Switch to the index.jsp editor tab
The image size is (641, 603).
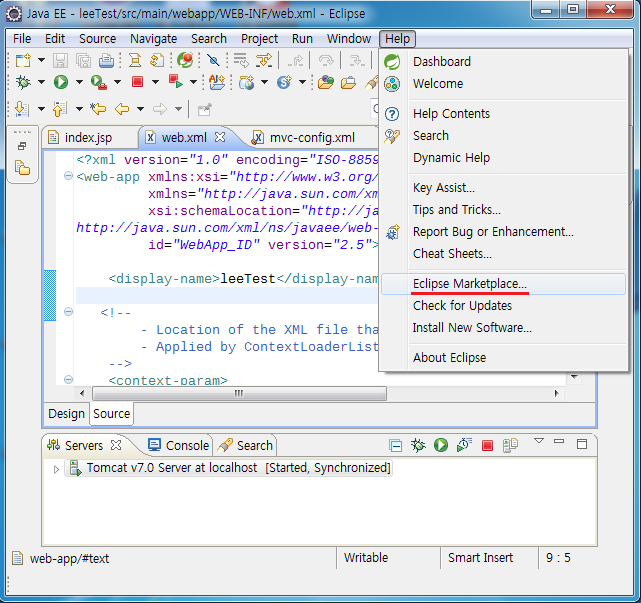click(x=88, y=137)
